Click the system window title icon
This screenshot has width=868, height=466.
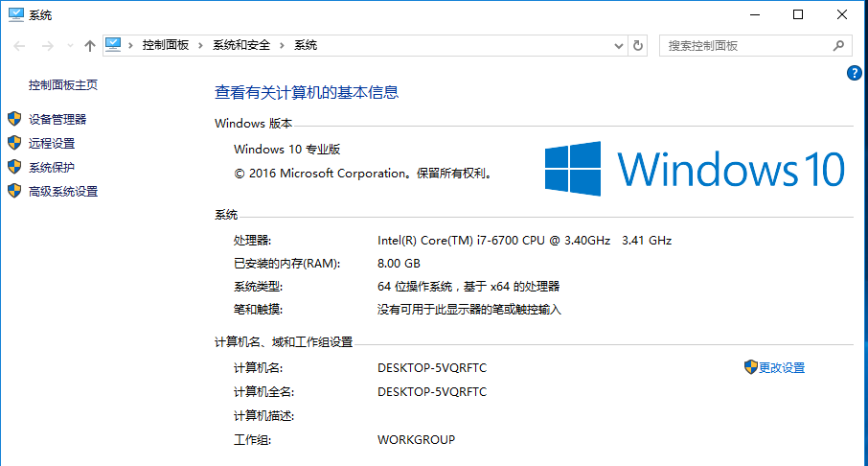point(16,15)
